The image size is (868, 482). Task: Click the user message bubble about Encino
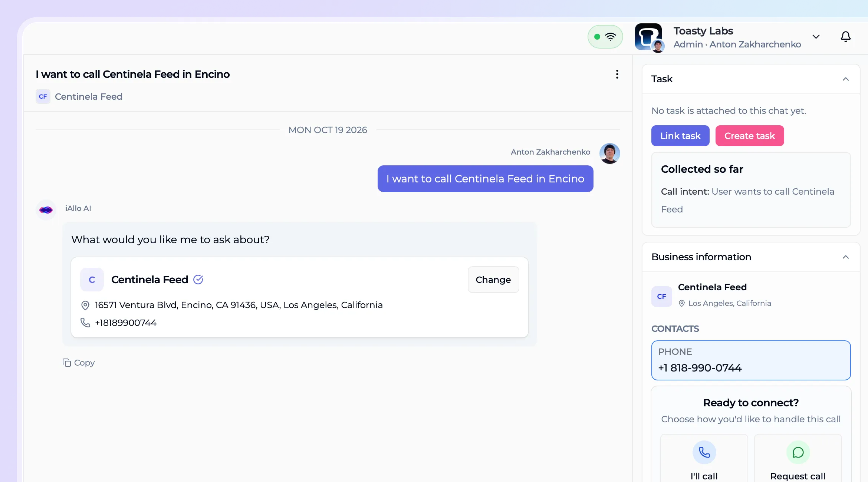tap(485, 179)
